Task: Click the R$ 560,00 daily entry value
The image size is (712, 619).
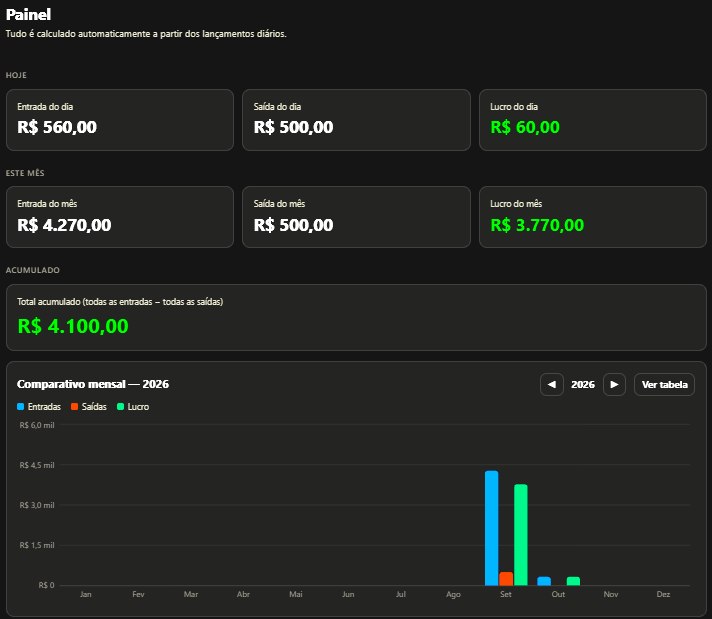Action: click(x=57, y=127)
